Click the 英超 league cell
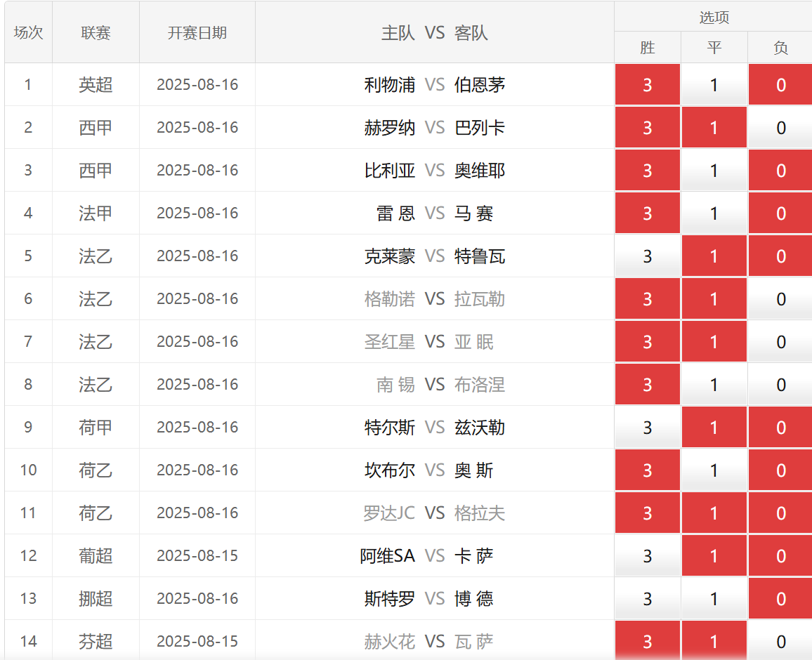812x660 pixels. (x=96, y=84)
